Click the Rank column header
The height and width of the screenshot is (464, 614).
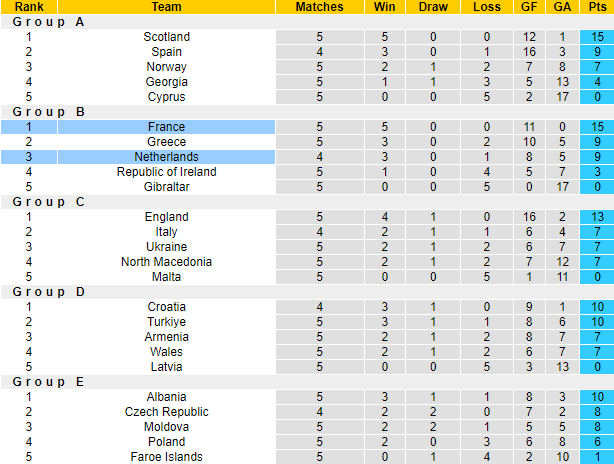[x=29, y=7]
